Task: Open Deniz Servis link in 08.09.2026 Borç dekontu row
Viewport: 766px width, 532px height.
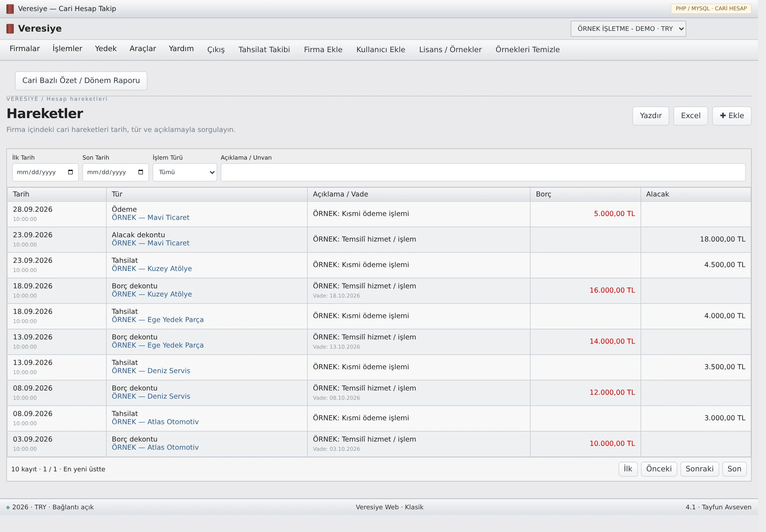Action: coord(151,397)
